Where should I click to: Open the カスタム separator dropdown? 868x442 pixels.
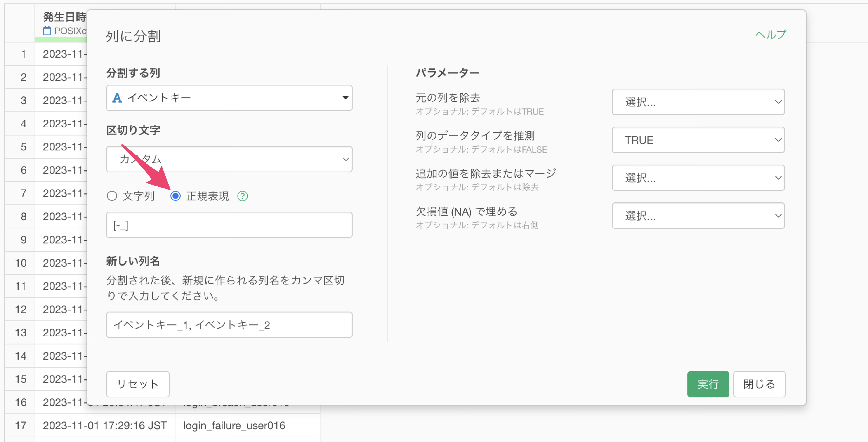point(229,159)
